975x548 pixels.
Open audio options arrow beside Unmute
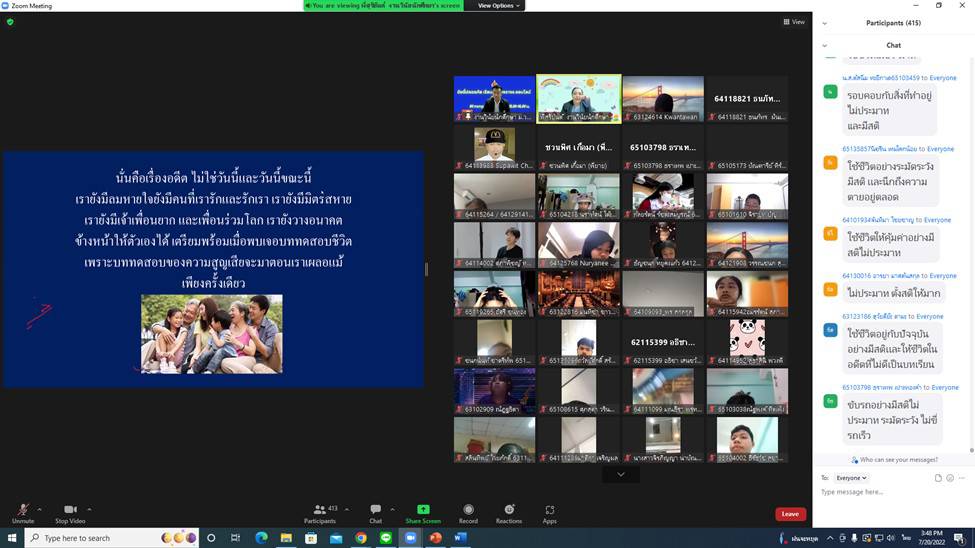40,509
